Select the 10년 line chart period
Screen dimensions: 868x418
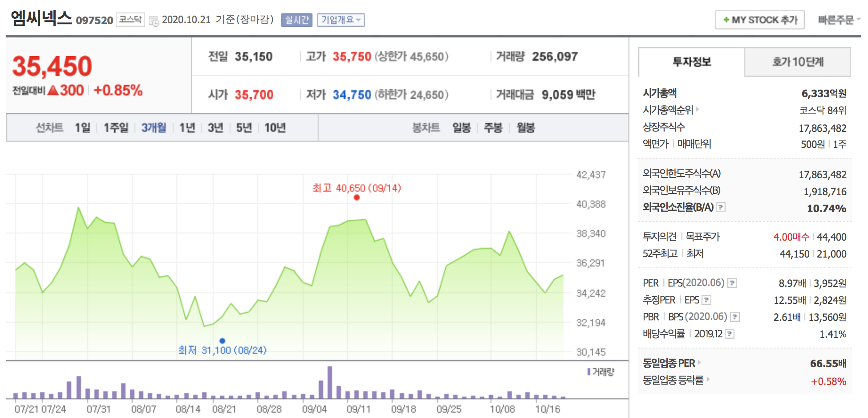pyautogui.click(x=275, y=128)
